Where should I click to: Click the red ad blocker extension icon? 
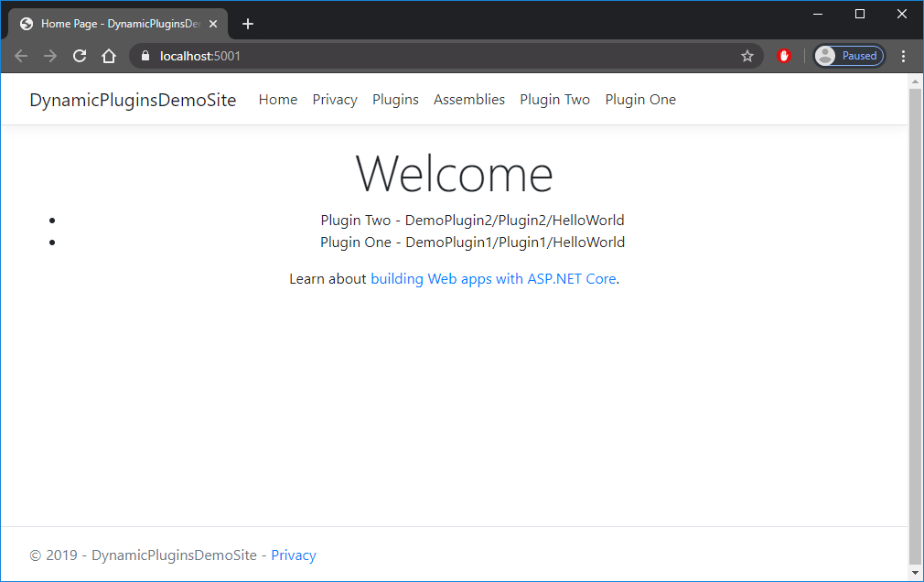point(784,56)
